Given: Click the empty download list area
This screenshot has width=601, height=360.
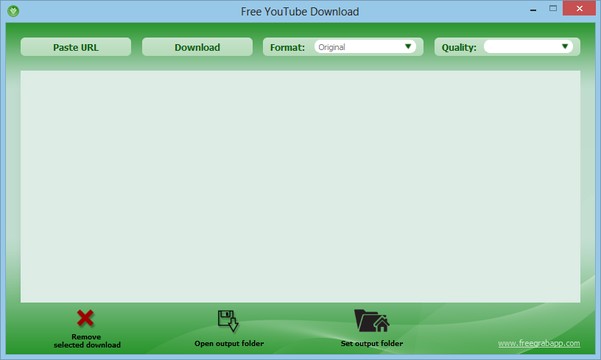Looking at the screenshot, I should pyautogui.click(x=300, y=186).
